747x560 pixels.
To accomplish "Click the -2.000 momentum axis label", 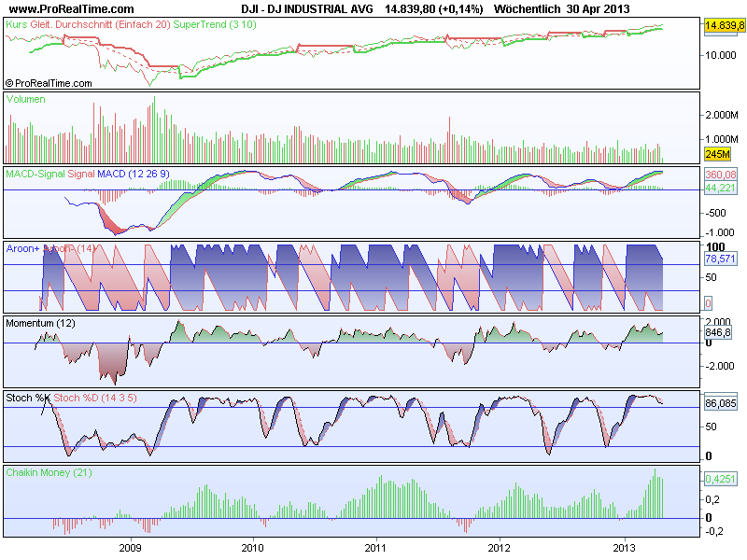I will click(719, 366).
